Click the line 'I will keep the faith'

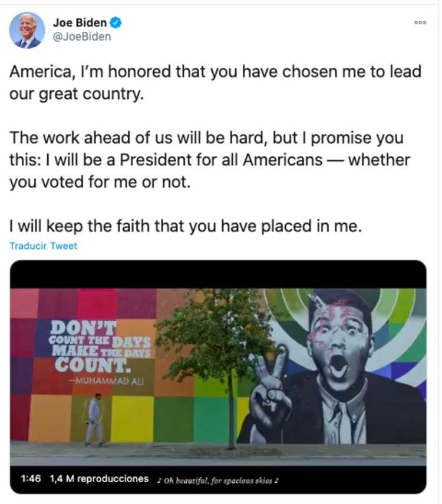coord(184,226)
